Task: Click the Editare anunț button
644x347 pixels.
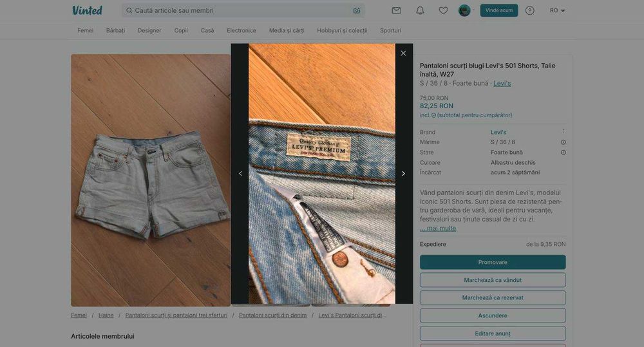Action: pos(493,333)
